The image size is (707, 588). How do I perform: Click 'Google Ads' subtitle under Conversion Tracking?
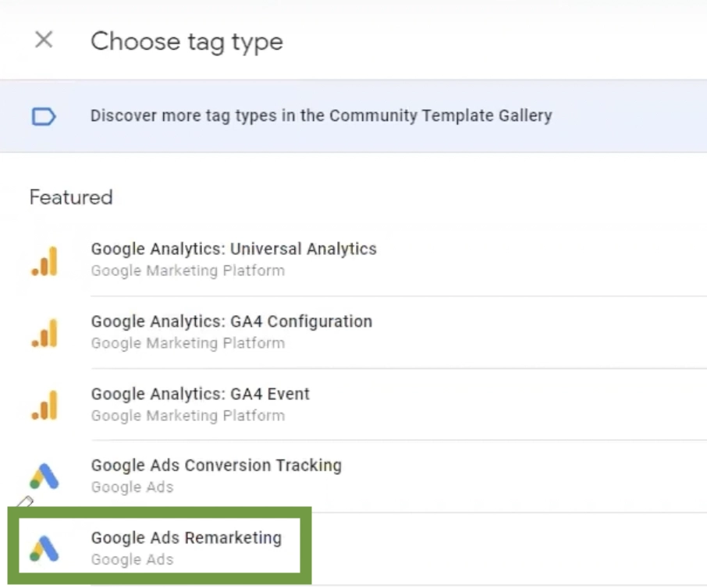[x=132, y=487]
